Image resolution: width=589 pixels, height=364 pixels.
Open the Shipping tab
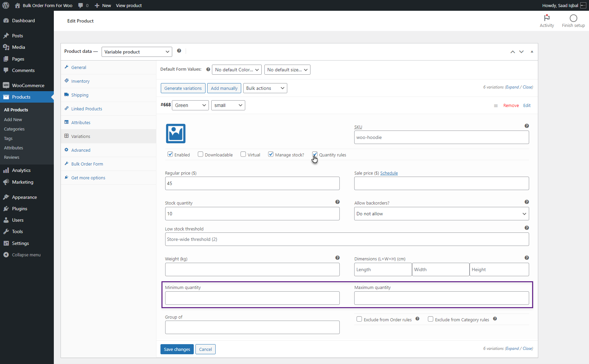click(108, 95)
